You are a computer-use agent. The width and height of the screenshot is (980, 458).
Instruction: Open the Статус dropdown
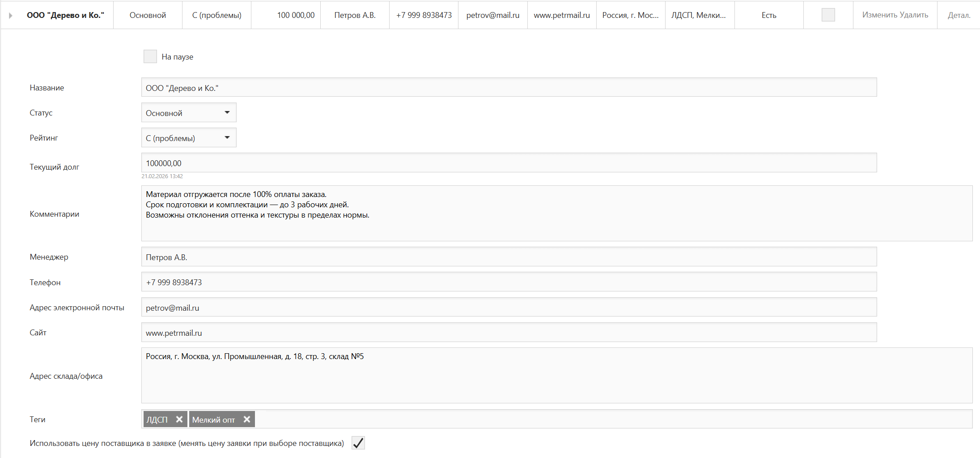(x=189, y=113)
